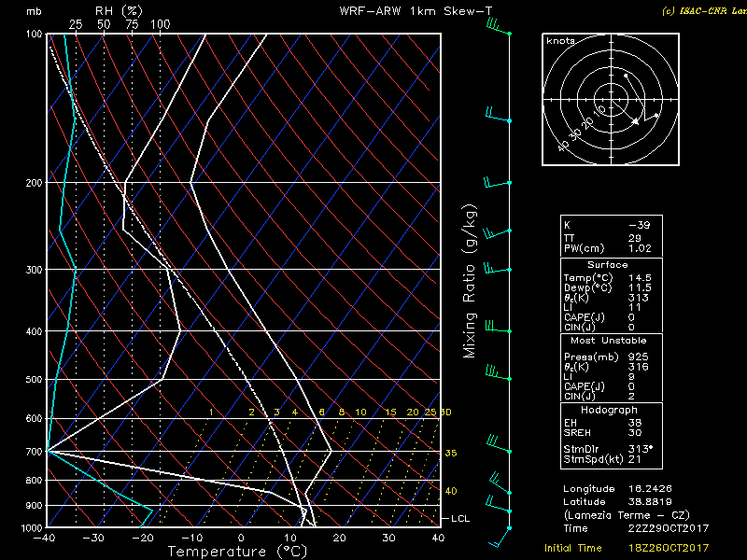
Task: Click the wind barb at the 100 mb level
Action: click(x=499, y=27)
